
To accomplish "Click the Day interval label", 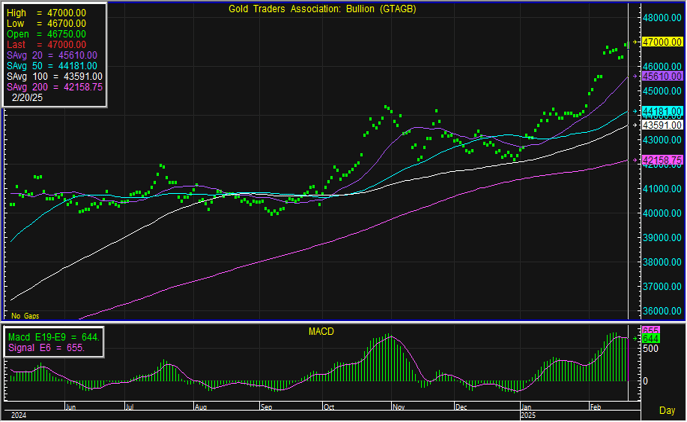I will pos(666,411).
